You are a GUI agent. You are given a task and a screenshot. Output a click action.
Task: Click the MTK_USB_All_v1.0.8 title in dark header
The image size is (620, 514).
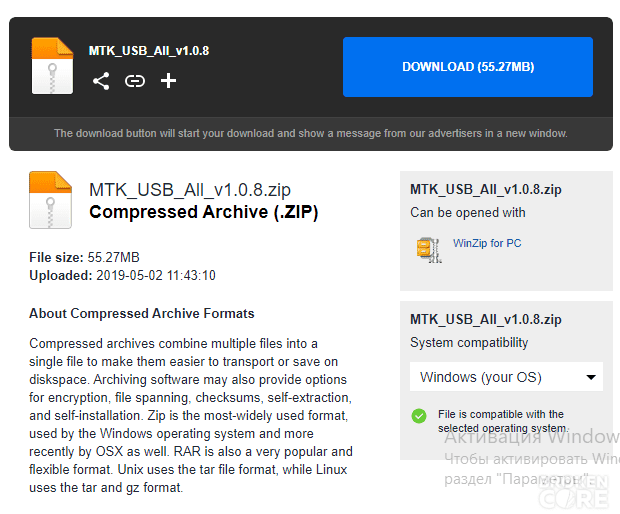149,51
